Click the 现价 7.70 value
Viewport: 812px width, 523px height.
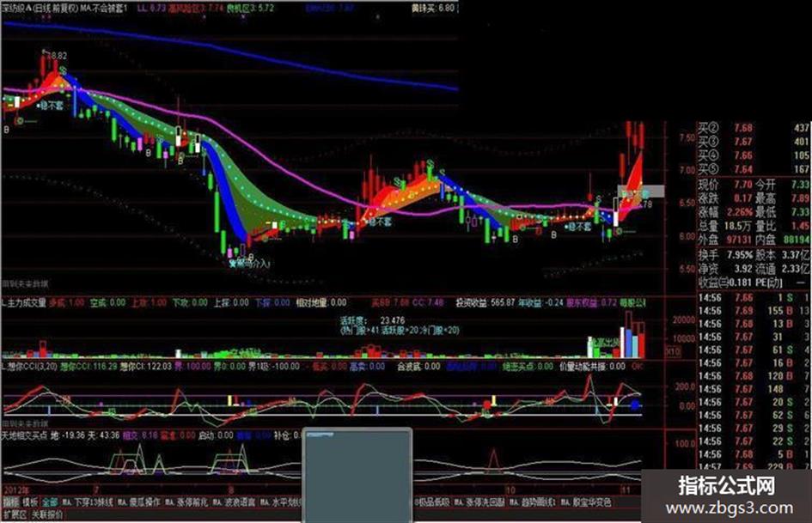[742, 185]
